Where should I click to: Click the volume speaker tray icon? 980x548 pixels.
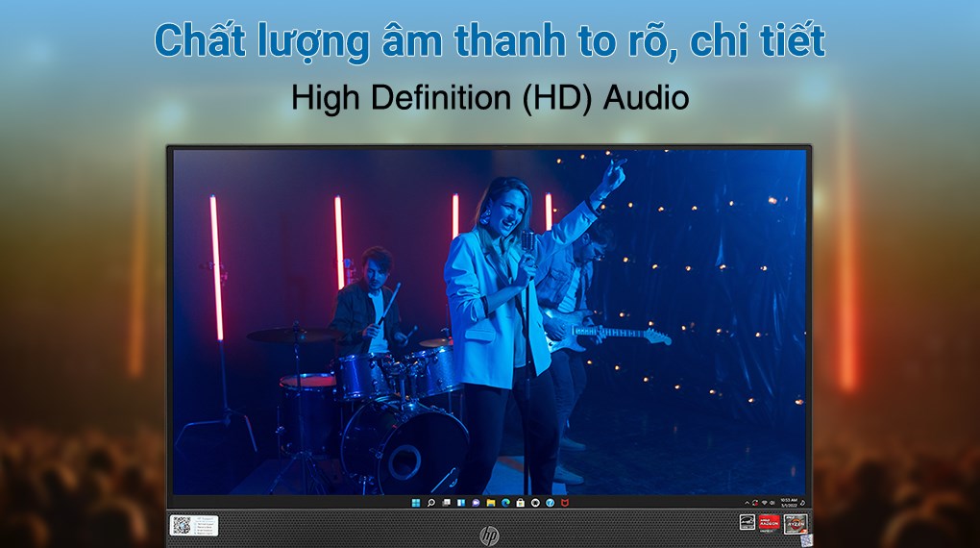point(772,503)
